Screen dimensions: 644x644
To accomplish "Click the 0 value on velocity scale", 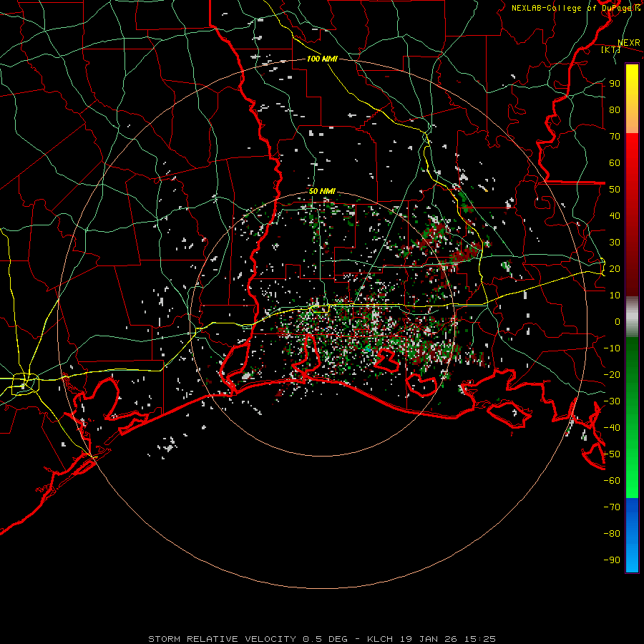I will coord(618,322).
